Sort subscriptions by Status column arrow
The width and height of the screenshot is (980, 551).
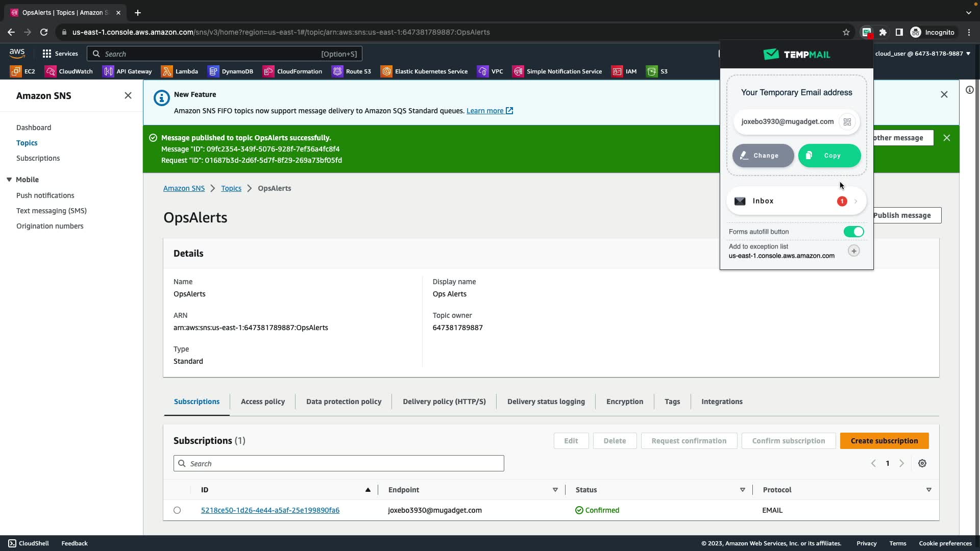[x=743, y=490]
